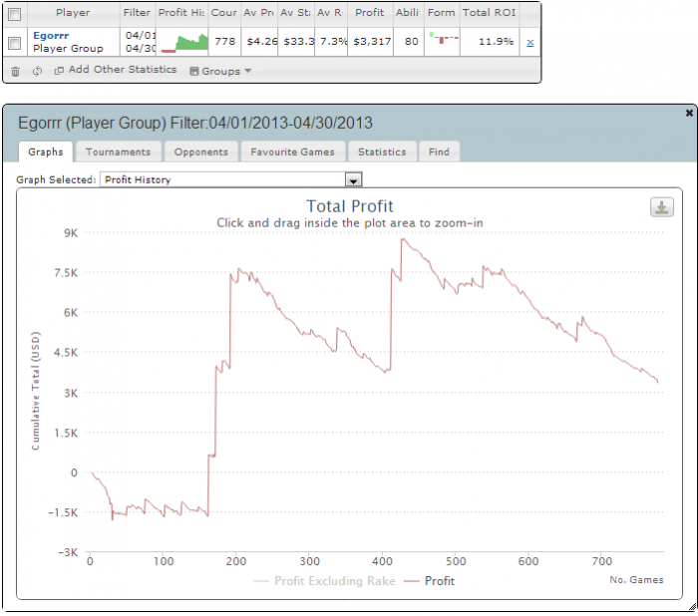Switch to the Graphs tab
Image resolution: width=698 pixels, height=616 pixels.
(x=46, y=152)
